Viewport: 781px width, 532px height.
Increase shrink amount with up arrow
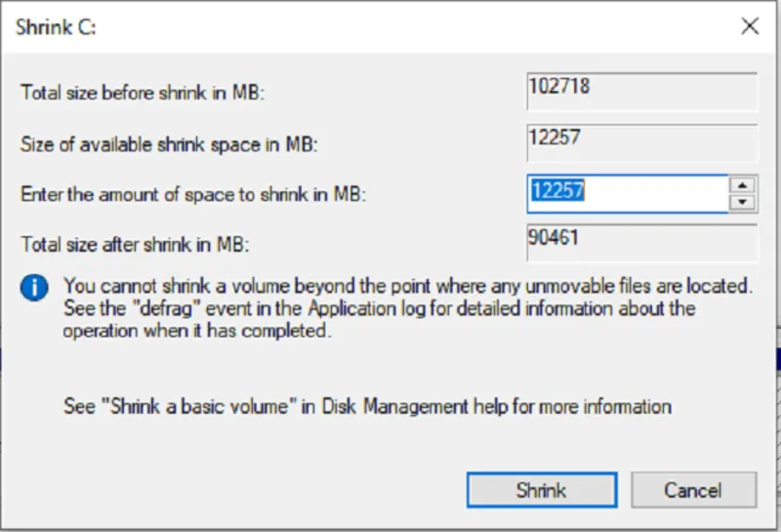pos(743,184)
